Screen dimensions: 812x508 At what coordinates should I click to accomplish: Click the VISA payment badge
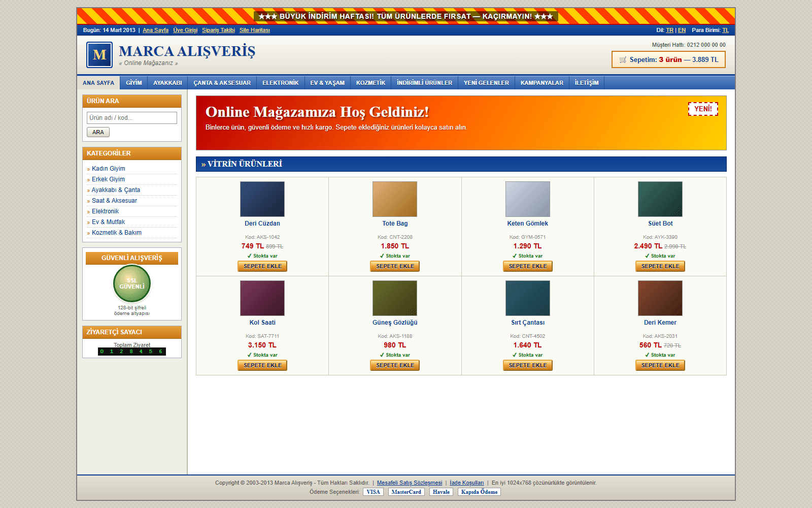click(x=373, y=492)
